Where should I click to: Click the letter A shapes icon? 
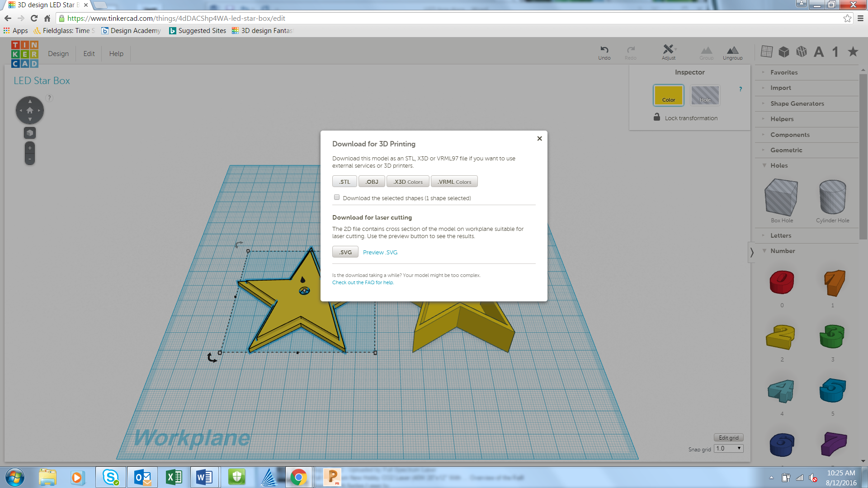pyautogui.click(x=818, y=52)
